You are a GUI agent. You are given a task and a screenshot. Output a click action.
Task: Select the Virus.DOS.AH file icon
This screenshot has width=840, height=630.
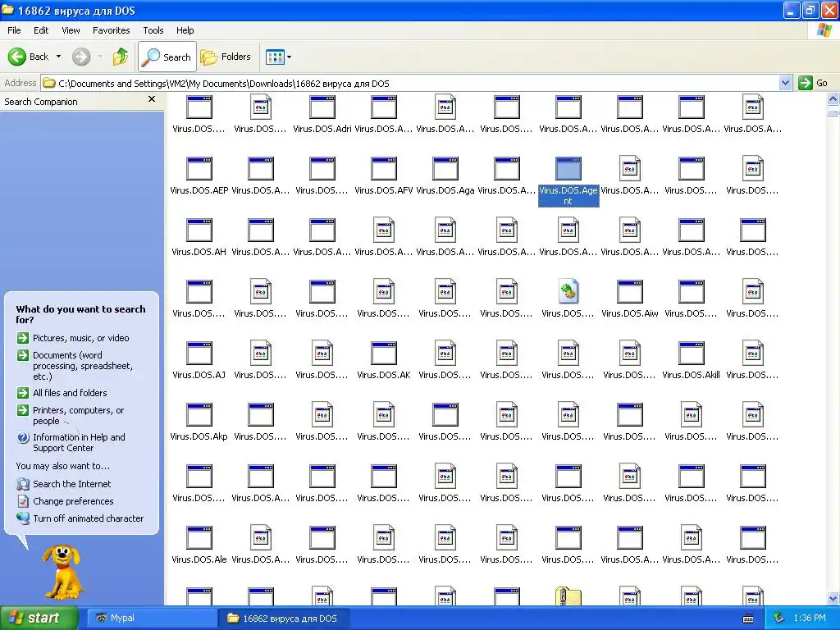(x=199, y=231)
